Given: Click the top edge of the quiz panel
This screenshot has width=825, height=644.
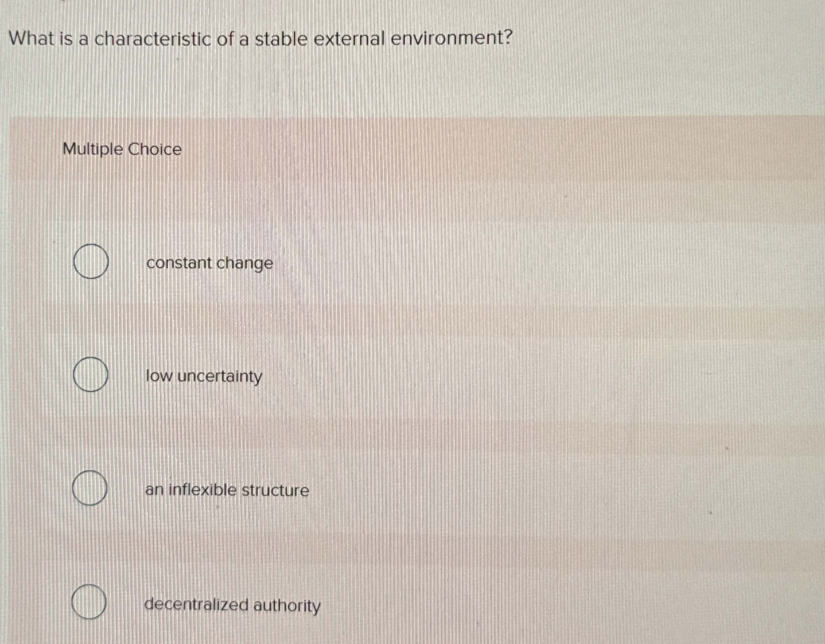Looking at the screenshot, I should (398, 117).
